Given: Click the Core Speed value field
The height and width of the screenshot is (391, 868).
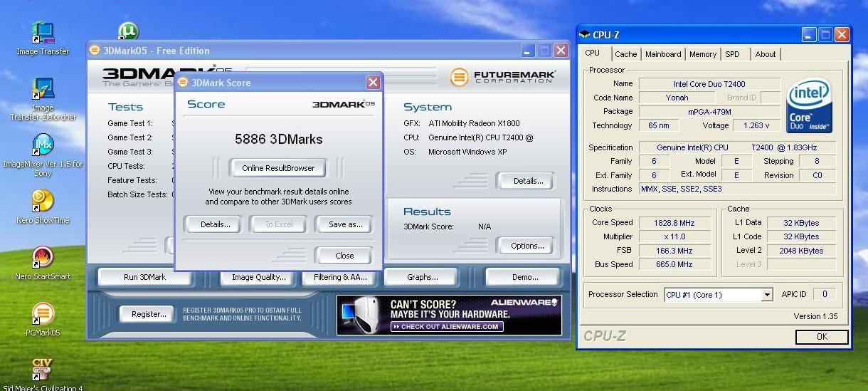Looking at the screenshot, I should click(674, 223).
